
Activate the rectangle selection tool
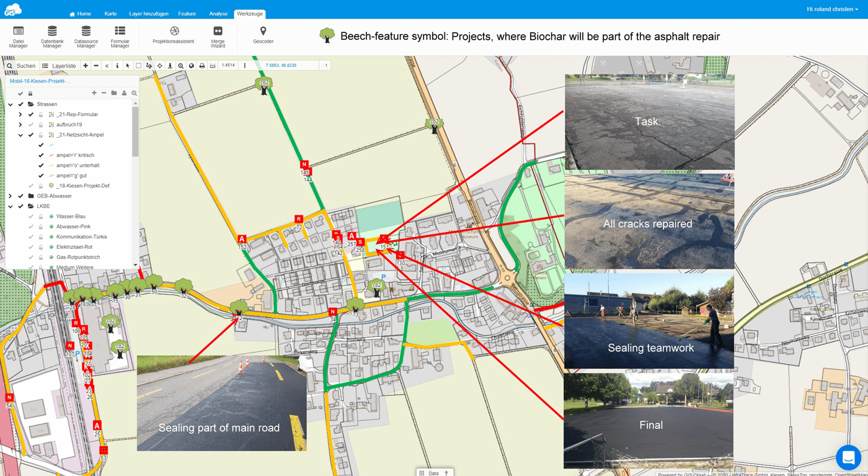138,66
